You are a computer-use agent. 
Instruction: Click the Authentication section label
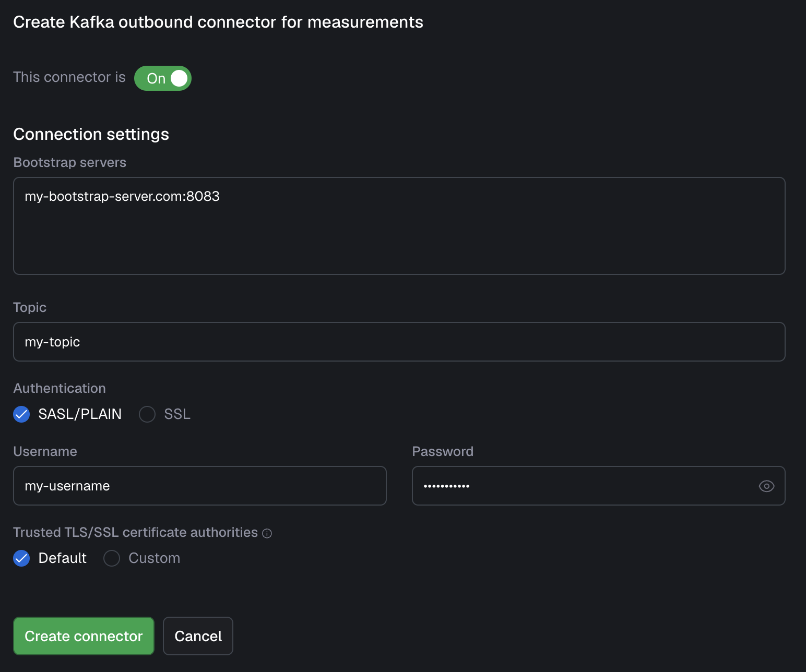pos(60,388)
